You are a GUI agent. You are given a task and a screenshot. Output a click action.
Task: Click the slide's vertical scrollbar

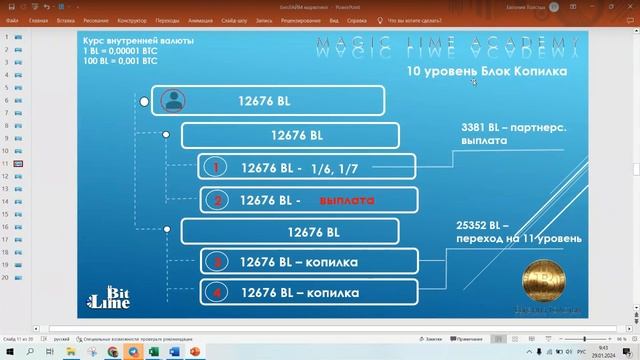tap(636, 169)
